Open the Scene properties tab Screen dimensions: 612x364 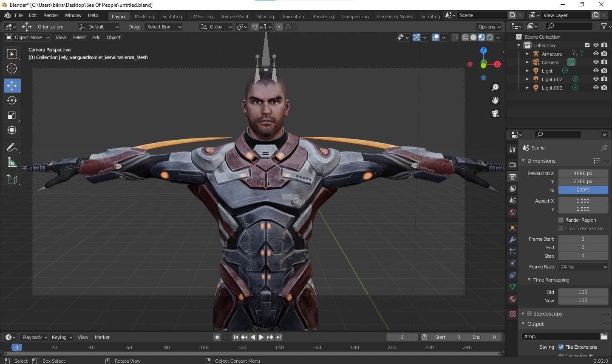pos(513,200)
